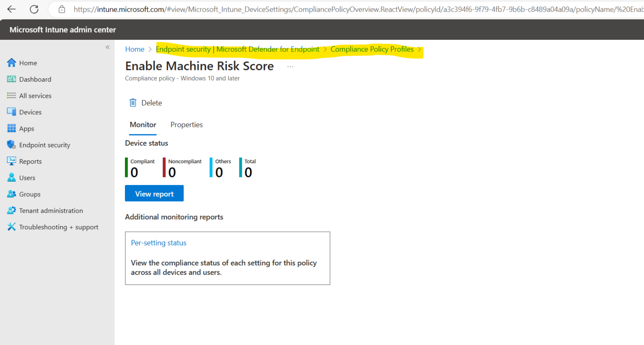Viewport: 644px width, 345px height.
Task: Open the Apps section icon
Action: point(12,128)
